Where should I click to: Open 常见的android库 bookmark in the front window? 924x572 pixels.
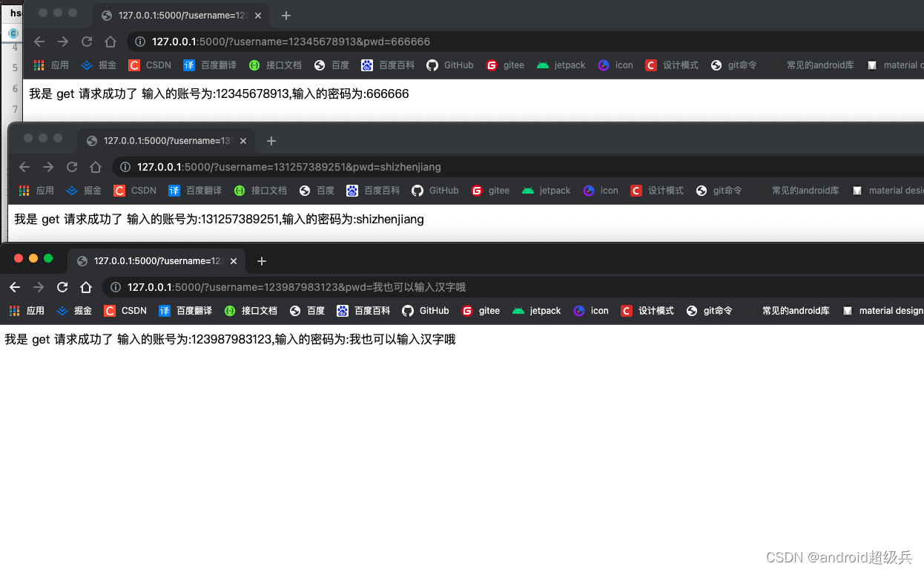[788, 311]
